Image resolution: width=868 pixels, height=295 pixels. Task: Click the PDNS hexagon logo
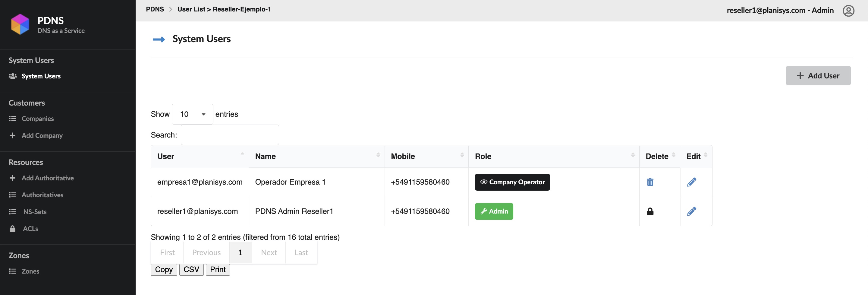point(20,24)
